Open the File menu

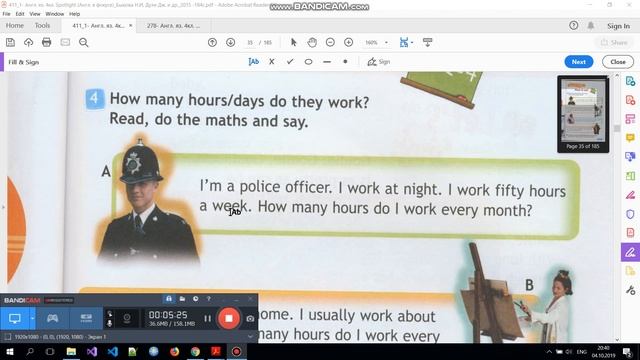tap(7, 14)
